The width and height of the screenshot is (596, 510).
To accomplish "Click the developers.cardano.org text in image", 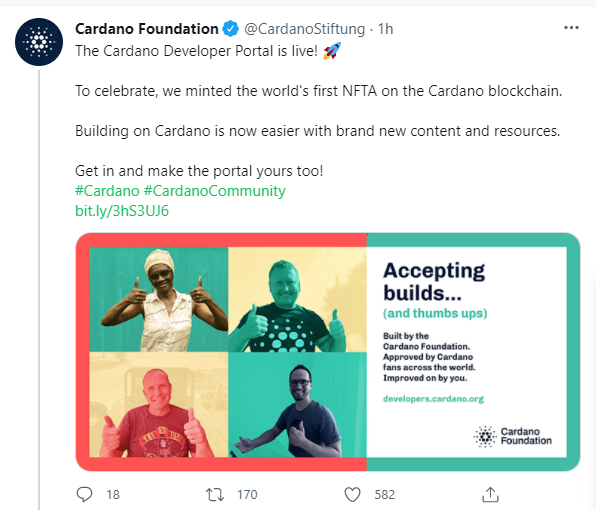I will (433, 399).
